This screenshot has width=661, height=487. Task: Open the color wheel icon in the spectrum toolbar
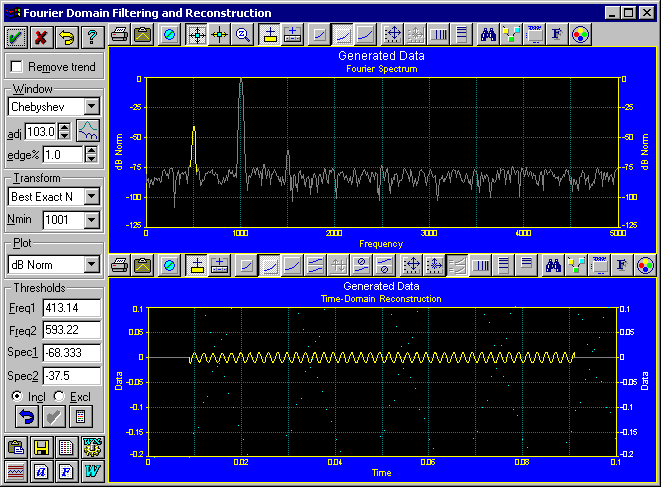click(580, 35)
